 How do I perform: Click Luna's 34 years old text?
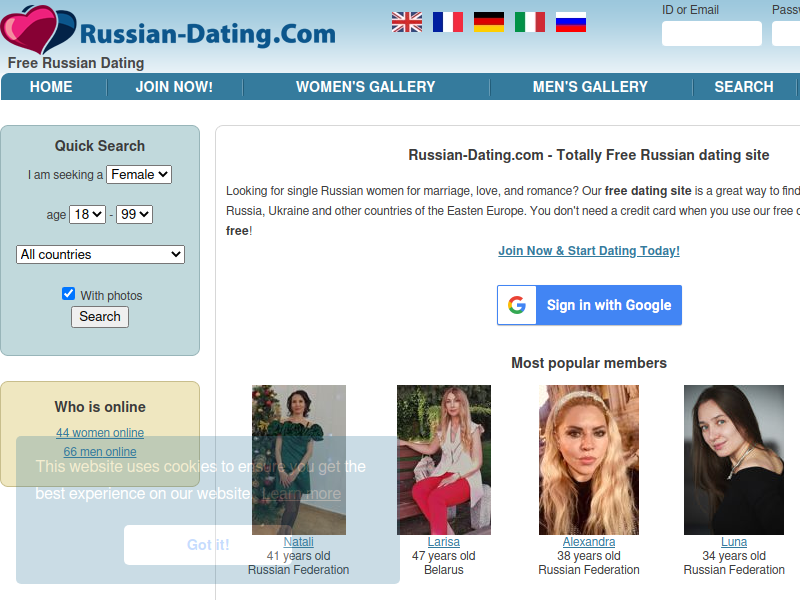click(x=734, y=556)
